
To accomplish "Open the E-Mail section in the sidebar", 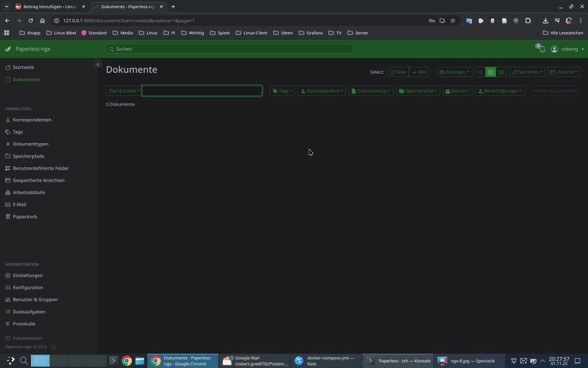I will pos(20,205).
